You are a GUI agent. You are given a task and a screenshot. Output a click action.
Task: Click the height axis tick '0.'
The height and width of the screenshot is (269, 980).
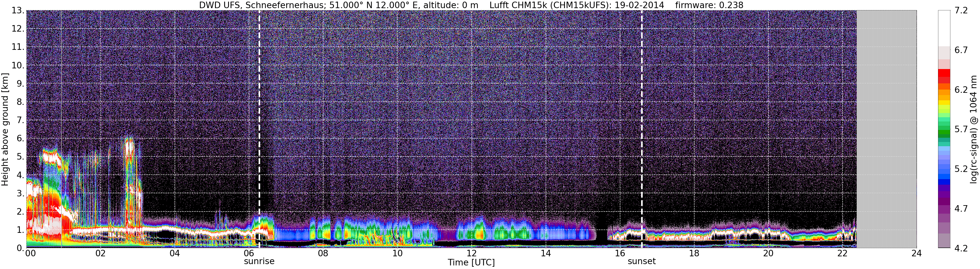tap(20, 248)
